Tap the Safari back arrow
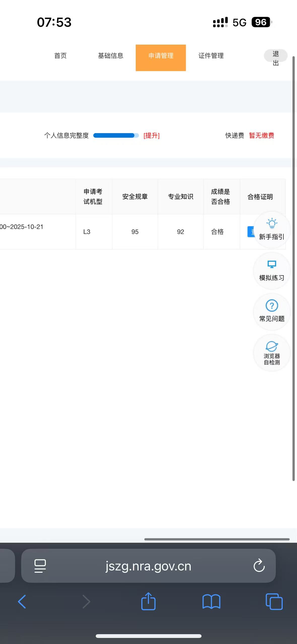This screenshot has height=644, width=297. point(22,602)
